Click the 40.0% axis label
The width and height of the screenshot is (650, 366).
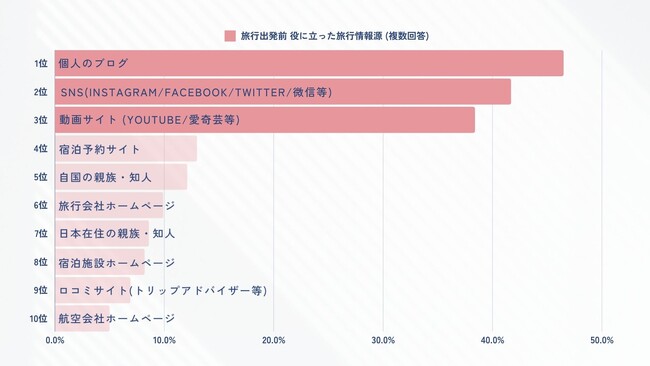tap(492, 340)
